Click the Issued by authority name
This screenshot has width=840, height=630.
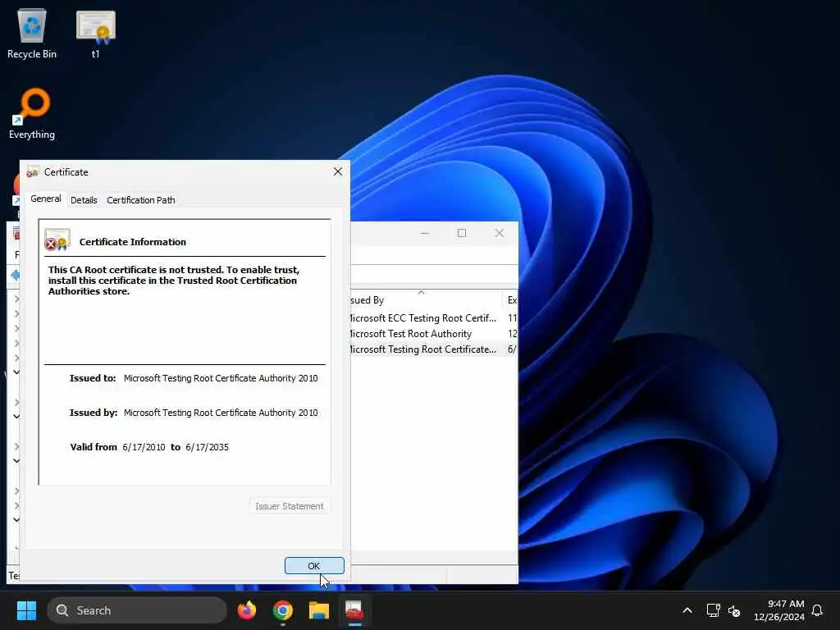(x=221, y=413)
